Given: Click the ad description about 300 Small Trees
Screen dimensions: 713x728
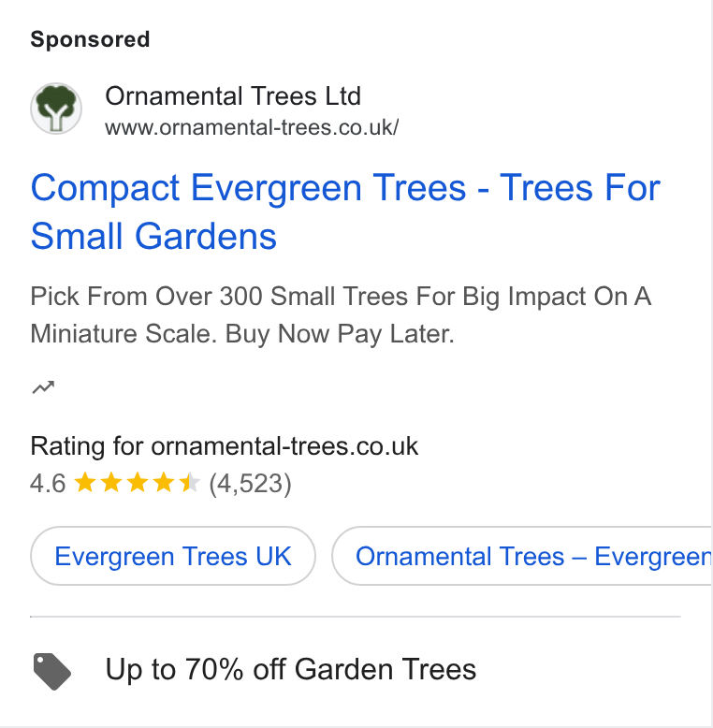Looking at the screenshot, I should pyautogui.click(x=341, y=314).
